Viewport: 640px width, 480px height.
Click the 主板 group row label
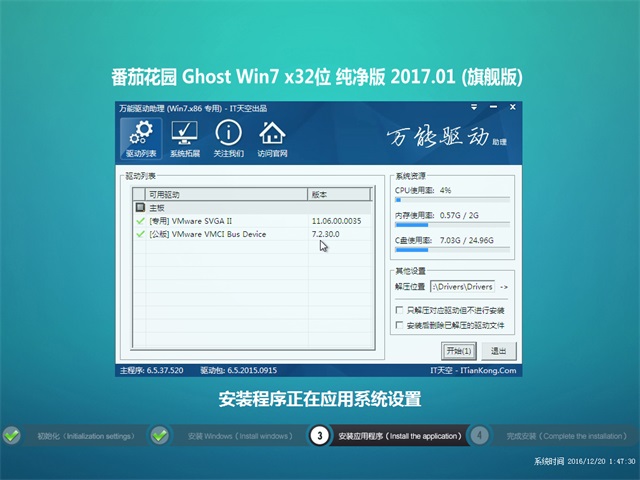tap(157, 208)
